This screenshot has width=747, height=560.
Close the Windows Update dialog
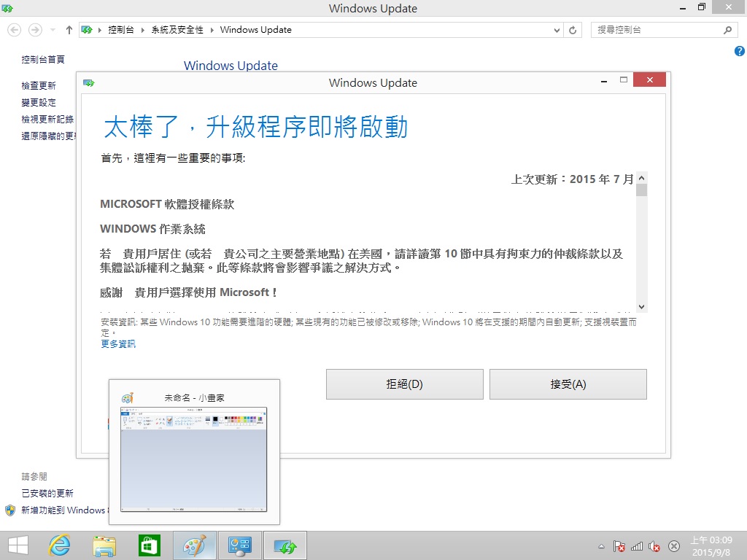pyautogui.click(x=649, y=80)
